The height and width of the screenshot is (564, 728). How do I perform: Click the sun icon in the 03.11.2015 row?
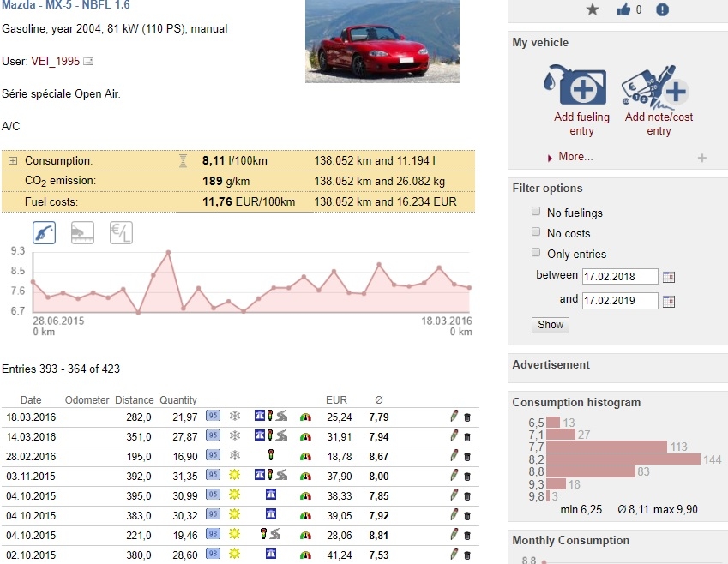tap(235, 474)
